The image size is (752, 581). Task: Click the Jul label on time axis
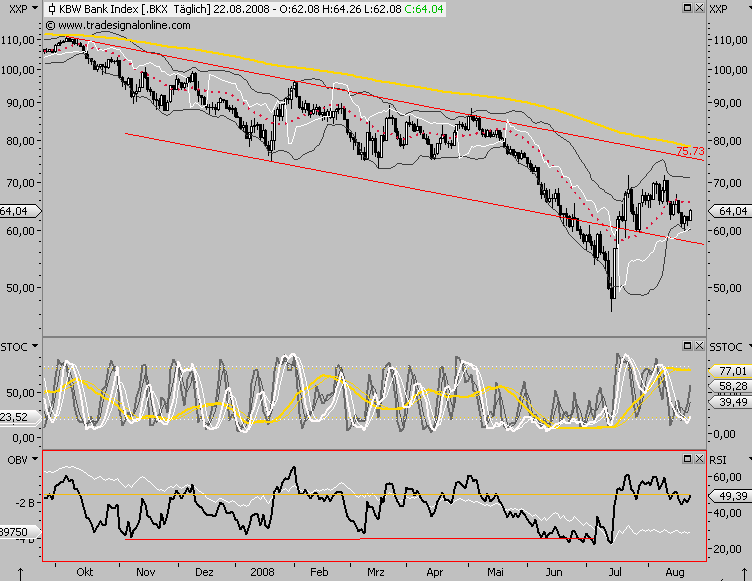[615, 571]
